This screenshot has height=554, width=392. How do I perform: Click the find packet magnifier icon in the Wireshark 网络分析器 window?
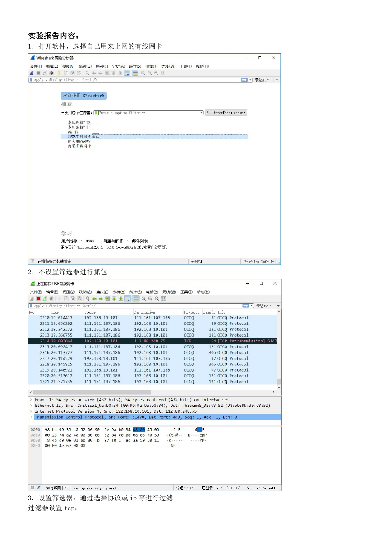[87, 73]
